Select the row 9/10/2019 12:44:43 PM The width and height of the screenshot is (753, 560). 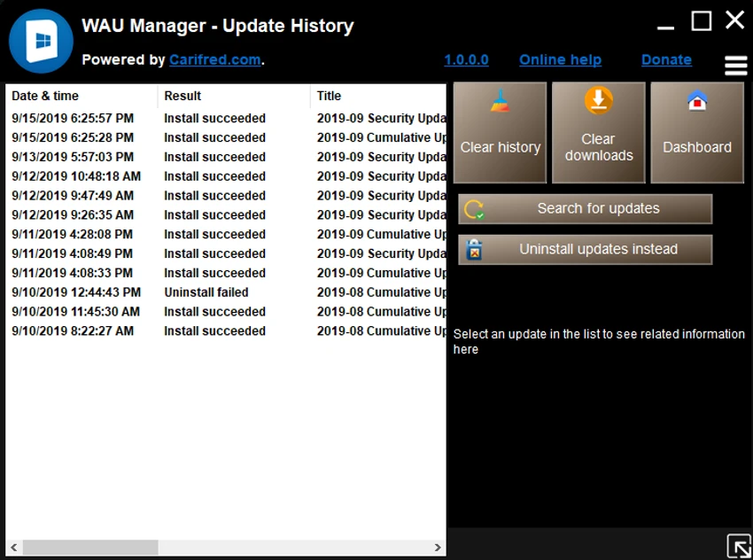(x=226, y=292)
